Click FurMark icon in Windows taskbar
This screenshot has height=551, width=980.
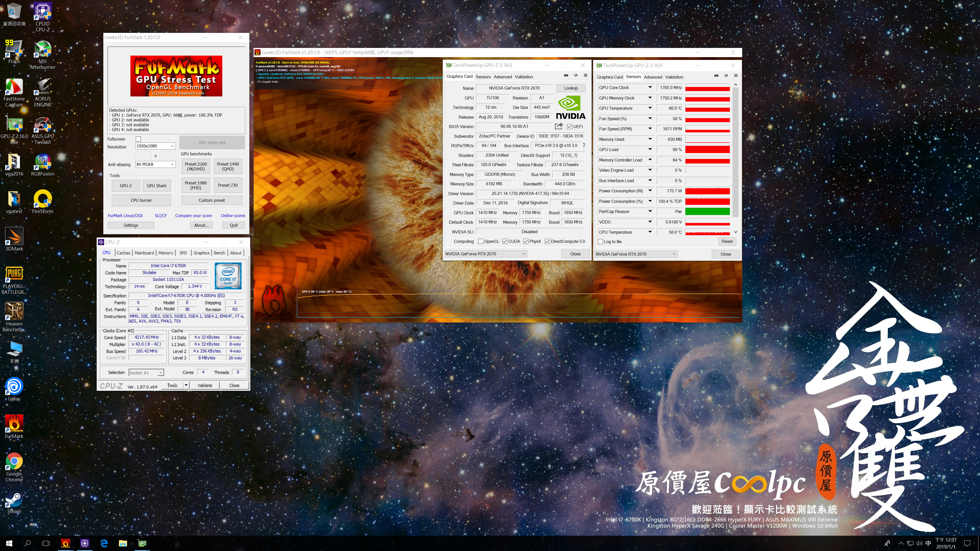click(65, 543)
